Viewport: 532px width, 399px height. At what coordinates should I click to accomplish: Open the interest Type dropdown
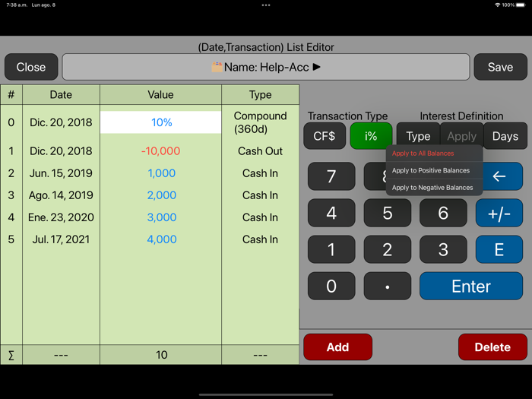418,136
